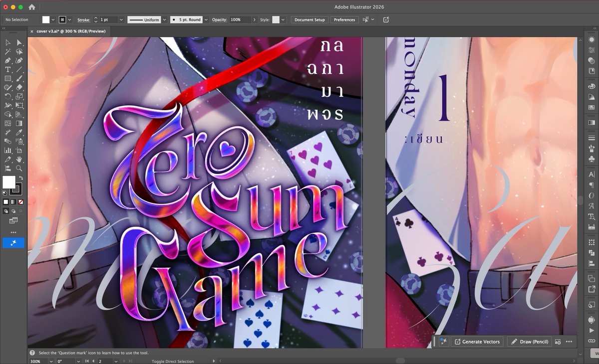Viewport: 599px width, 364px height.
Task: Open the Preferences button
Action: [344, 20]
